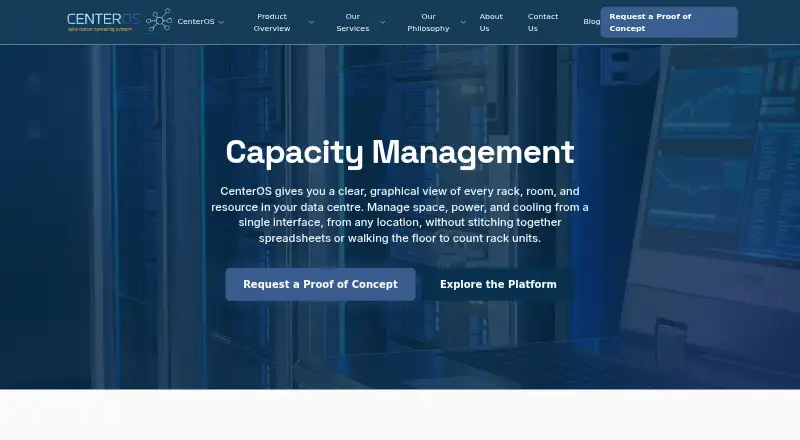800x440 pixels.
Task: Open the Product Overview menu
Action: click(272, 22)
